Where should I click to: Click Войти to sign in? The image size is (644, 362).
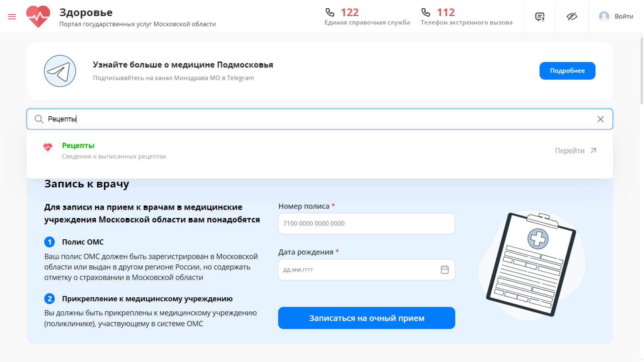[x=623, y=16]
